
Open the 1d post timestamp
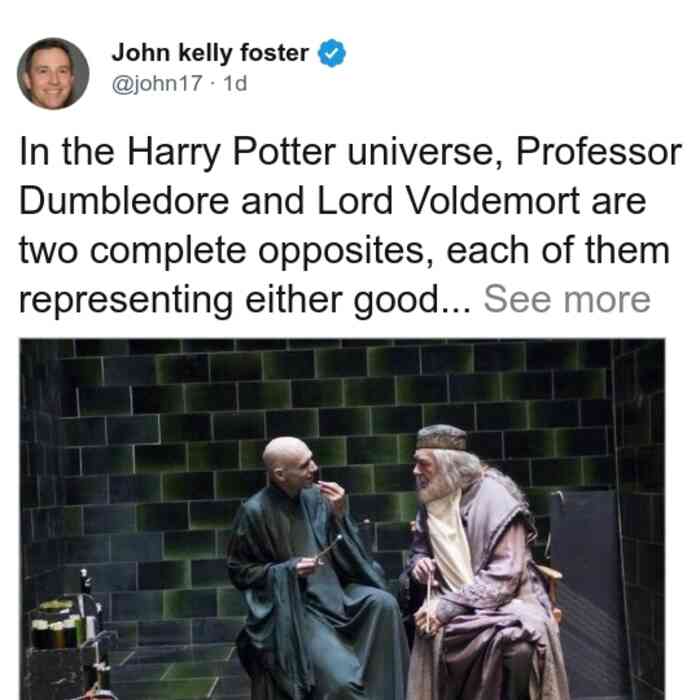point(234,83)
